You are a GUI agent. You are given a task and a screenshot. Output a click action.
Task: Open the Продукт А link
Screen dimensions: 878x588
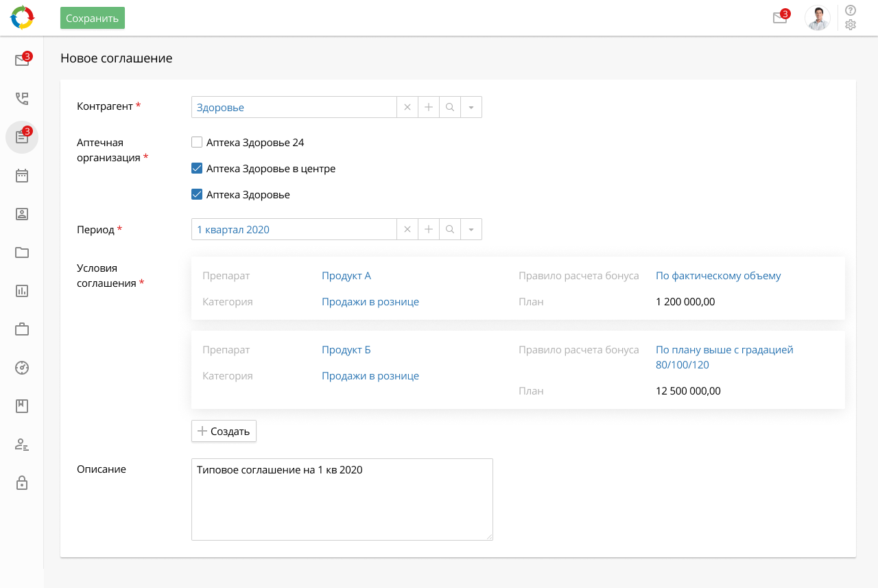tap(346, 276)
